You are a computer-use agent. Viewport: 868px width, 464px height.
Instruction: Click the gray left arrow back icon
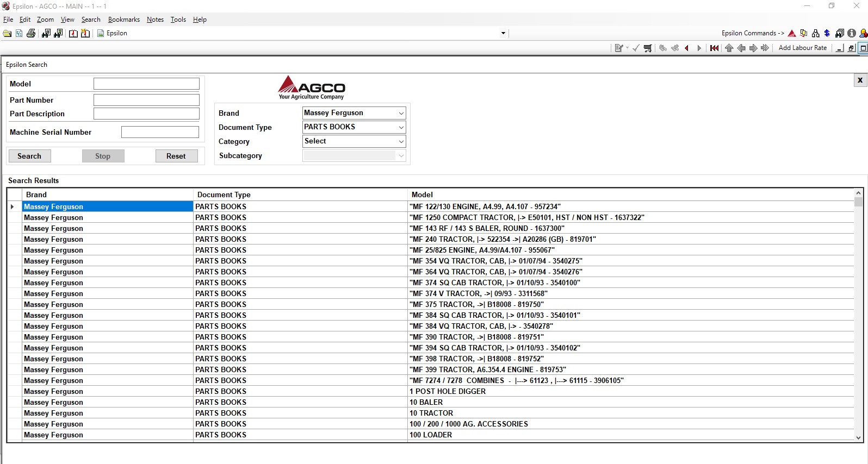click(741, 48)
